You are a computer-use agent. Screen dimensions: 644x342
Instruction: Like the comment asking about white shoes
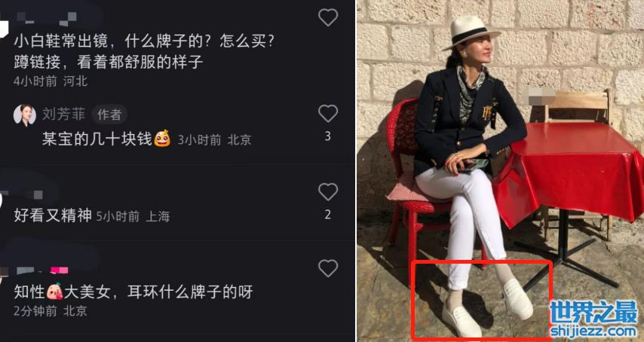click(x=328, y=17)
